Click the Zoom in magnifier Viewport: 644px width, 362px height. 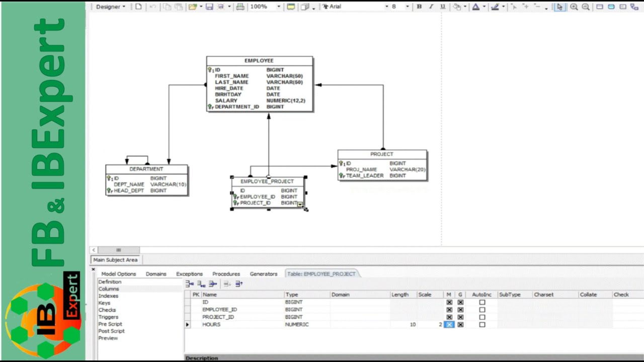click(574, 7)
